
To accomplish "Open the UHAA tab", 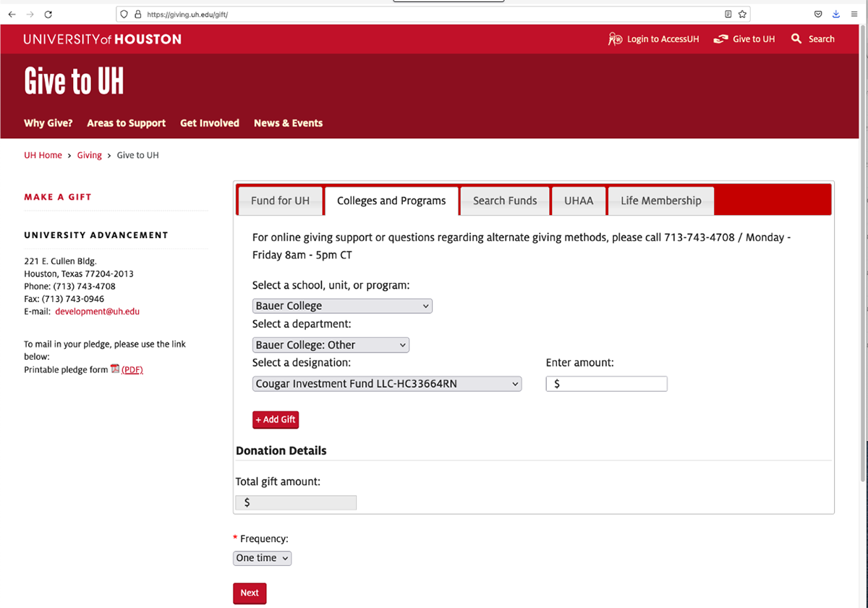I will (x=579, y=200).
